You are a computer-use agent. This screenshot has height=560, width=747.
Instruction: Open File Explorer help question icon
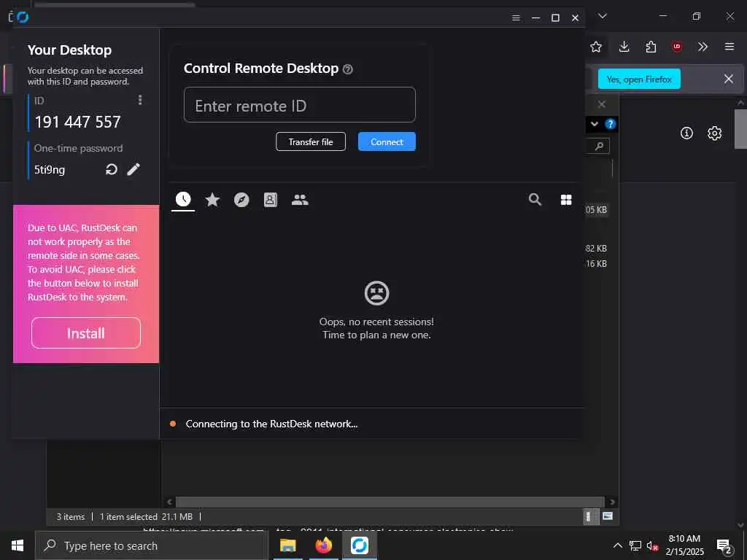[x=610, y=124]
